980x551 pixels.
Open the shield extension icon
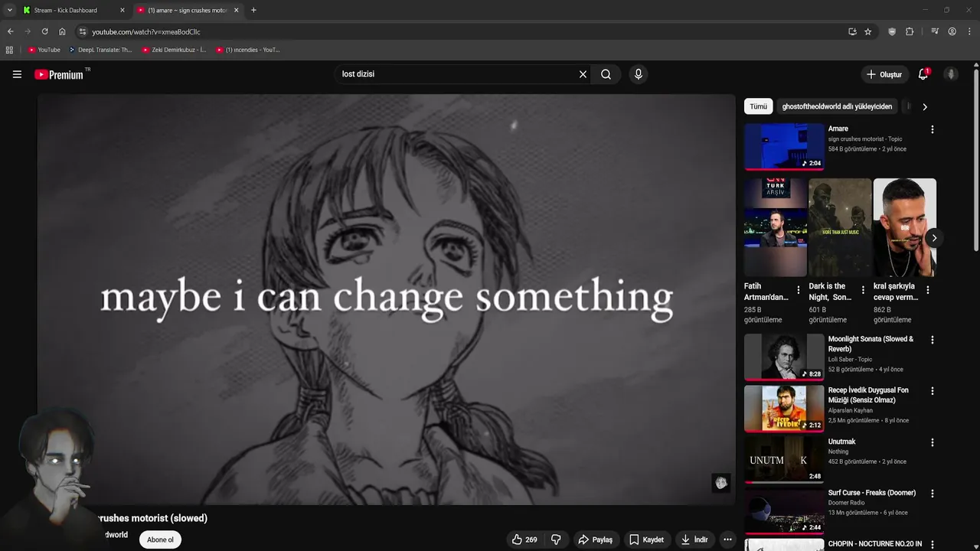coord(892,31)
